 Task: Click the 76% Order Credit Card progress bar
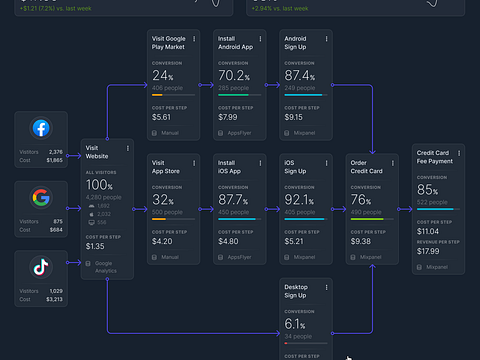point(372,219)
